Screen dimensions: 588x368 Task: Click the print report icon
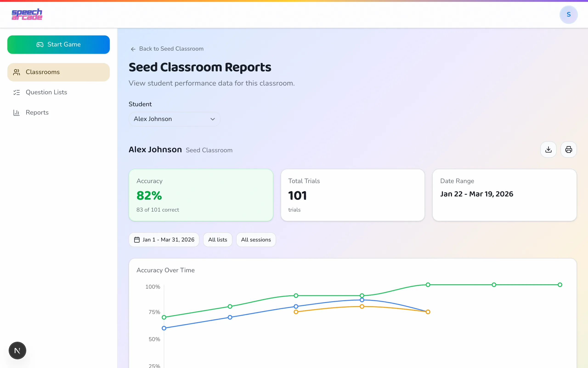[x=568, y=149]
